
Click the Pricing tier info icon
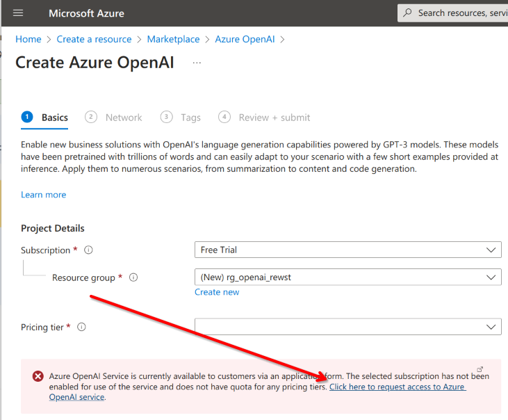tap(81, 327)
